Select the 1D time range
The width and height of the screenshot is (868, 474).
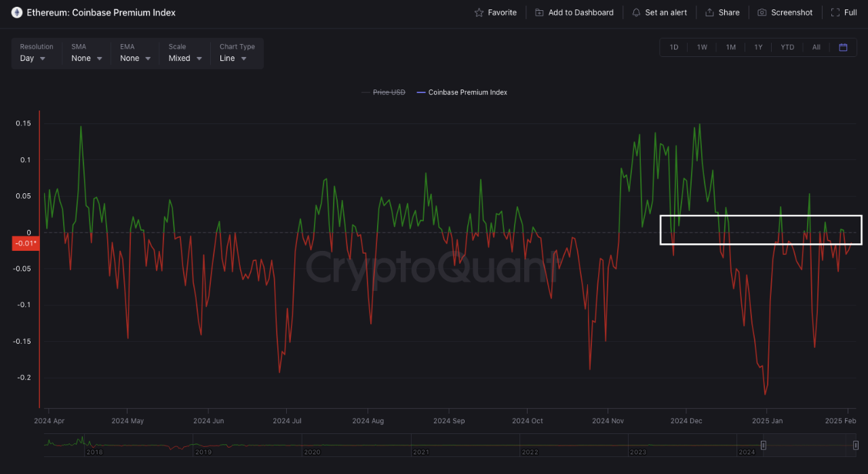click(674, 47)
